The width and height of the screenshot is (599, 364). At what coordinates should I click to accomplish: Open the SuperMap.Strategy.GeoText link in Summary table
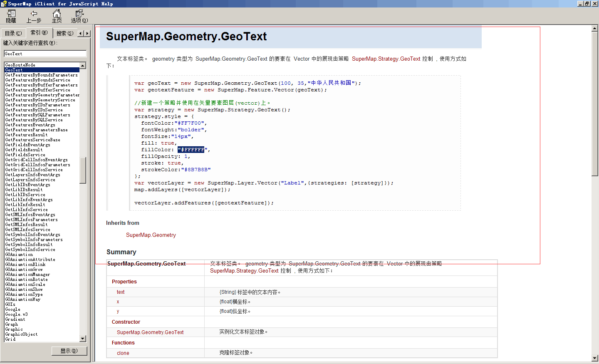244,271
